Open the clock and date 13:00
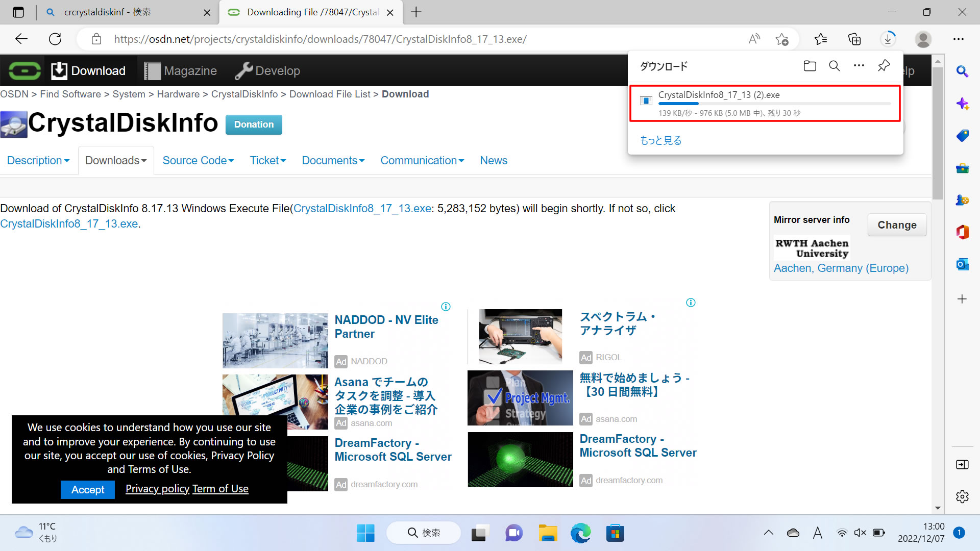The height and width of the screenshot is (551, 980). pos(921,533)
